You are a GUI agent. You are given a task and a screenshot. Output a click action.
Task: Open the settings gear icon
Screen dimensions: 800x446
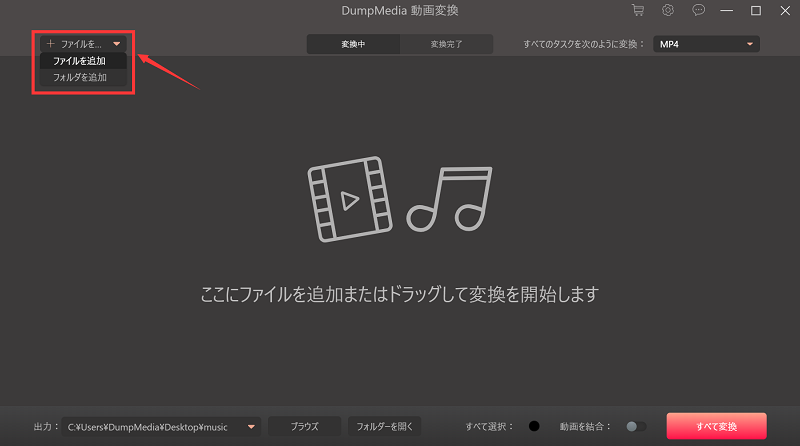668,10
